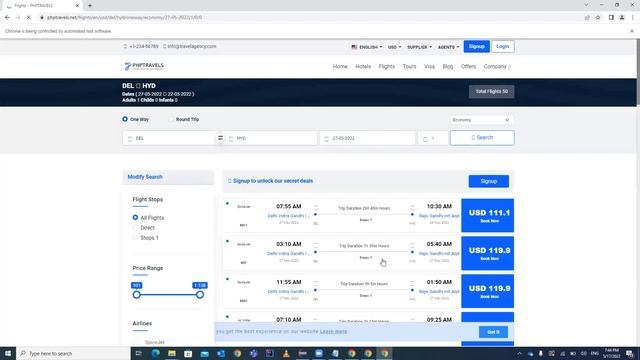Viewport: 640px width, 360px height.
Task: Open Microsoft Teams from taskbar
Action: click(253, 353)
